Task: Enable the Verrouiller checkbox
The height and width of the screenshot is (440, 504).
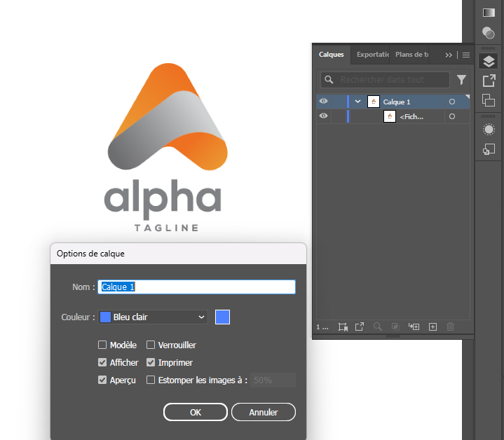Action: tap(151, 345)
